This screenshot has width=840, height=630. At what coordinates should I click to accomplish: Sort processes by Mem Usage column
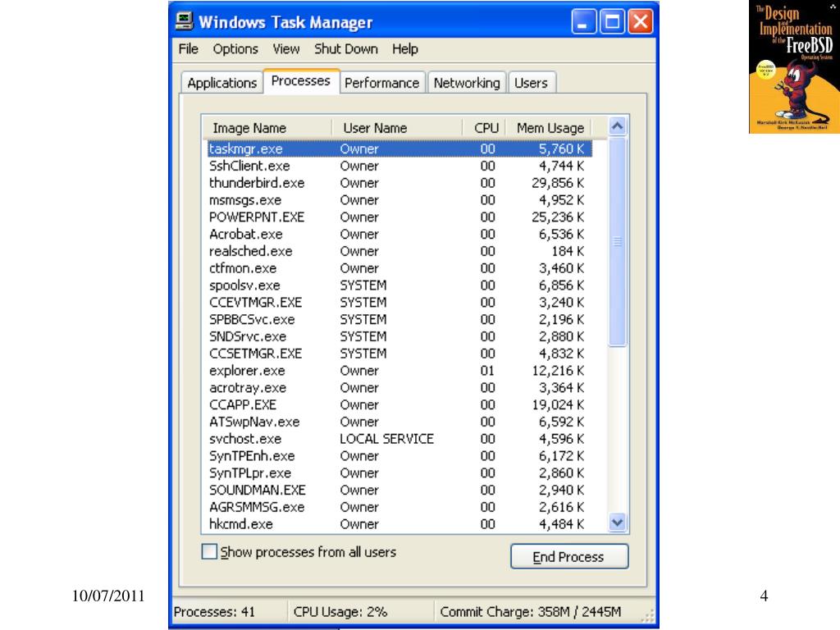(550, 128)
